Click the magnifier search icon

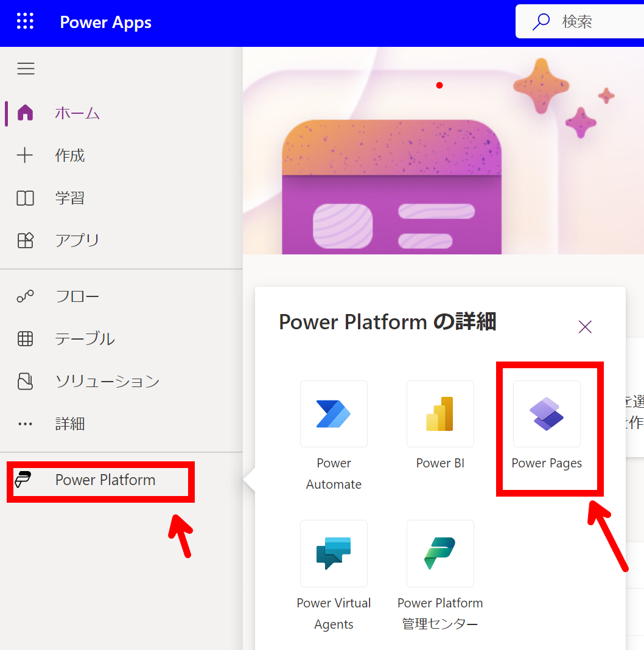pyautogui.click(x=541, y=21)
